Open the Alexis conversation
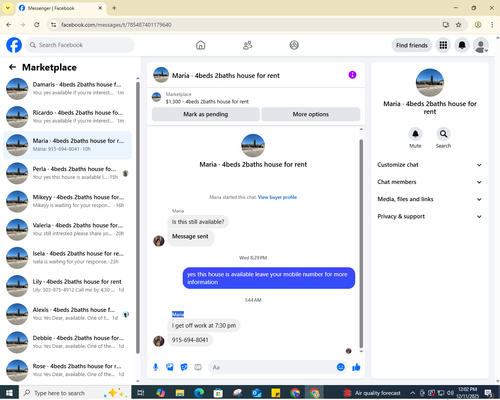500x400 pixels. tap(67, 314)
